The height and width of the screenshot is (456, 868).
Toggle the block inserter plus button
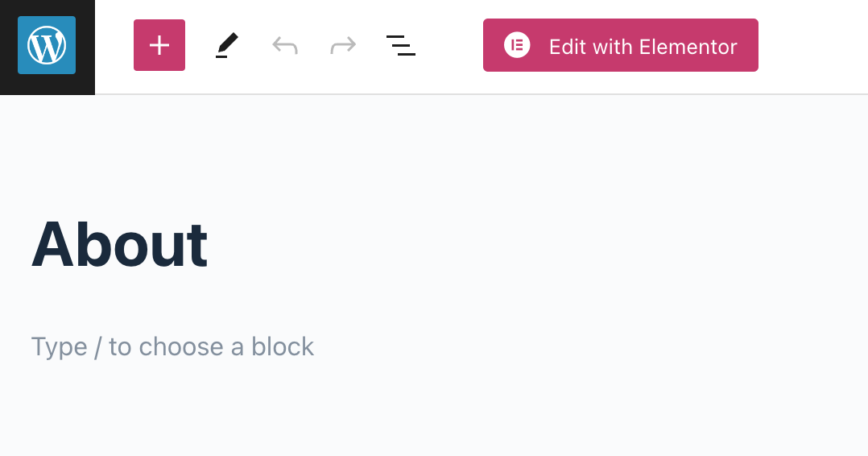159,45
